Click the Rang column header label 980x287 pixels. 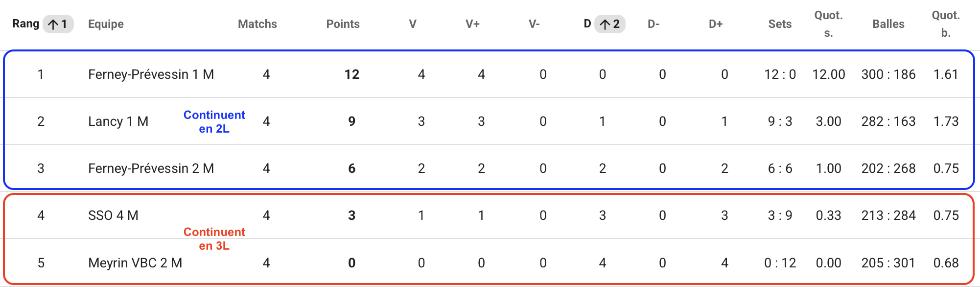pyautogui.click(x=25, y=24)
